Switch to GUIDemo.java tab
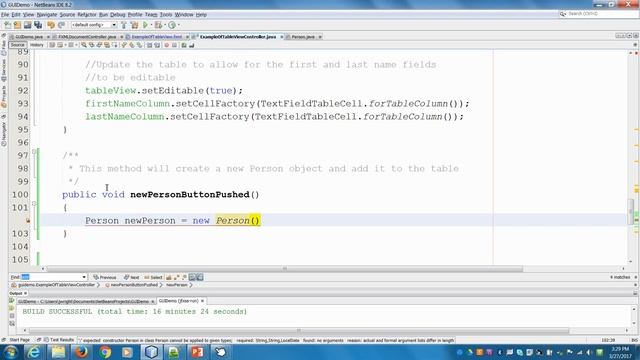Screen dimensions: 640x360 [29, 37]
